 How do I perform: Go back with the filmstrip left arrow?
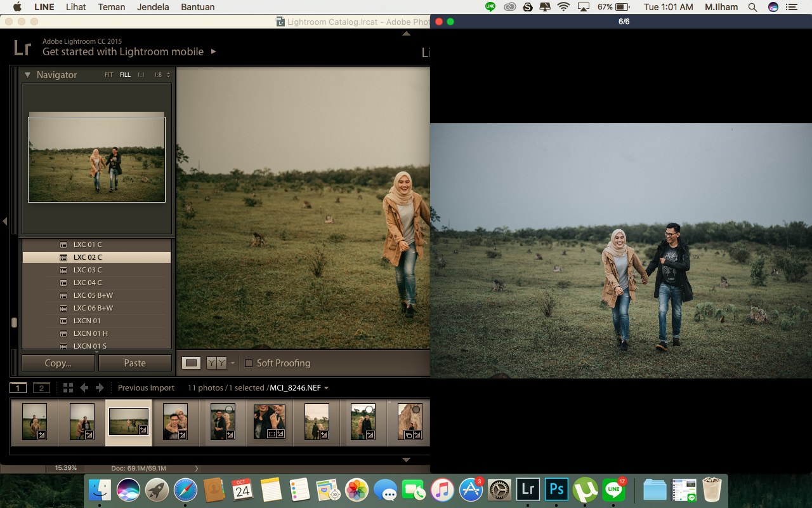pyautogui.click(x=84, y=387)
